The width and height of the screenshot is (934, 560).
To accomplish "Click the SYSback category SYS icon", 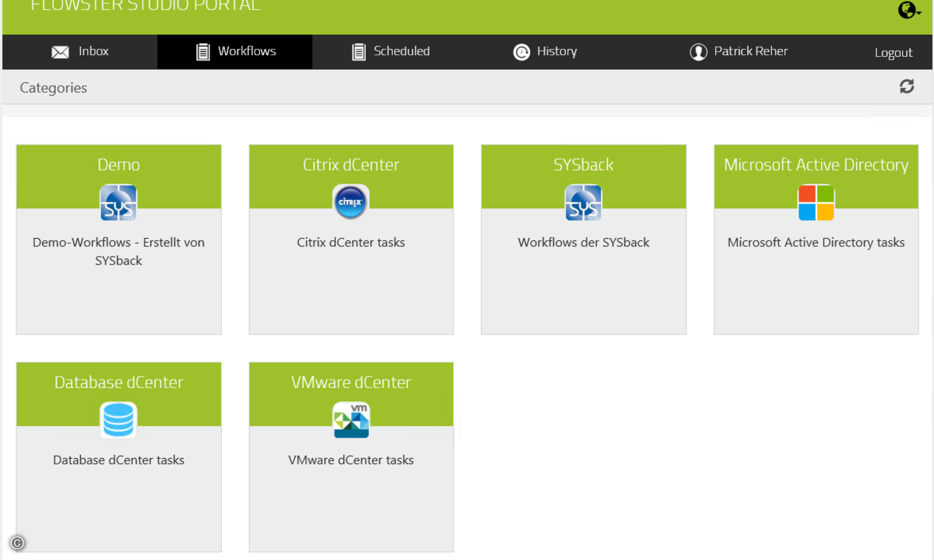I will (x=583, y=203).
